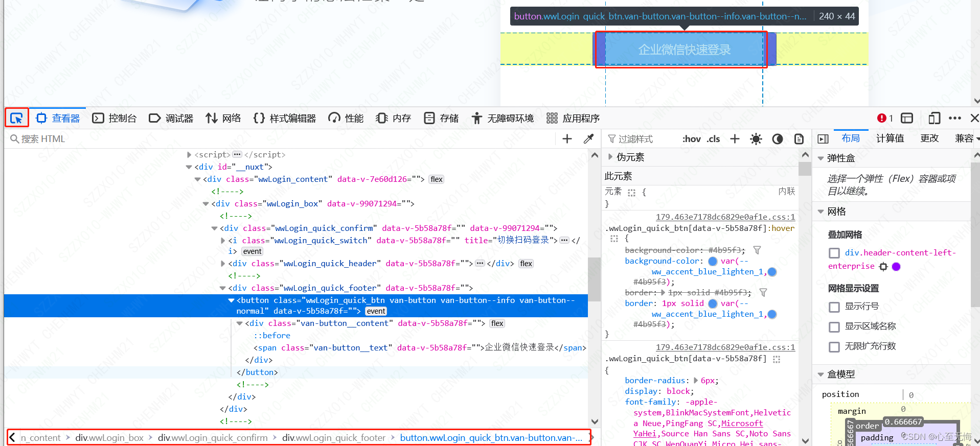980x446 pixels.
Task: Click the flex badge on van-button__content
Action: pyautogui.click(x=497, y=323)
